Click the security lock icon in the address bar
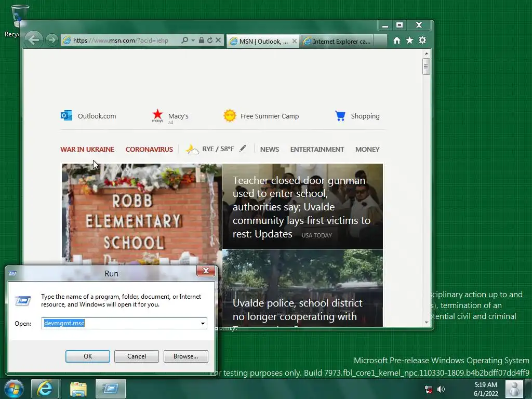Image resolution: width=532 pixels, height=399 pixels. [202, 41]
